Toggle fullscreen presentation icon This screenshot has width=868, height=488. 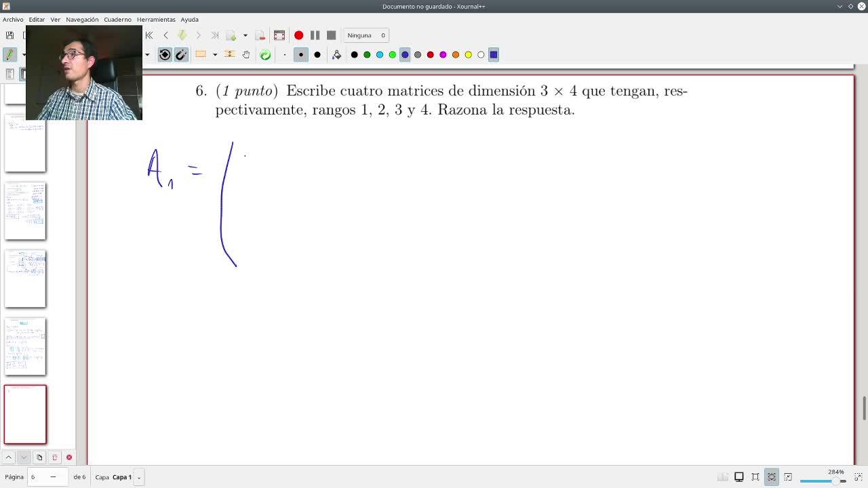(279, 35)
